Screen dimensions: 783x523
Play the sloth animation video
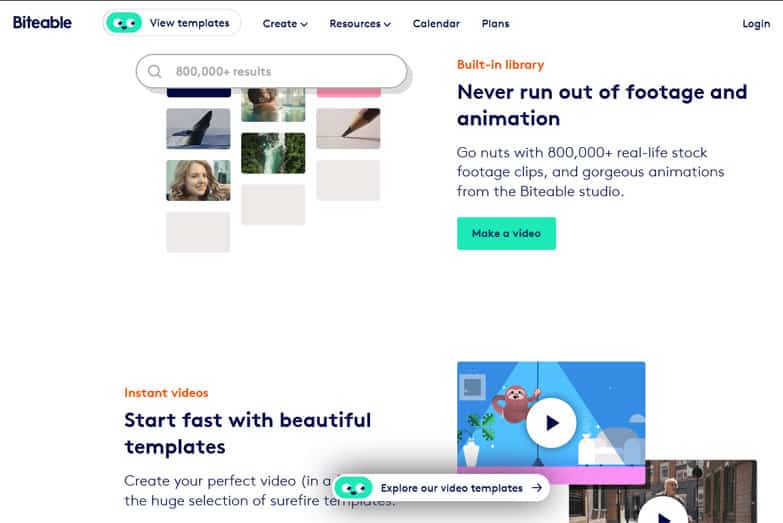tap(551, 423)
